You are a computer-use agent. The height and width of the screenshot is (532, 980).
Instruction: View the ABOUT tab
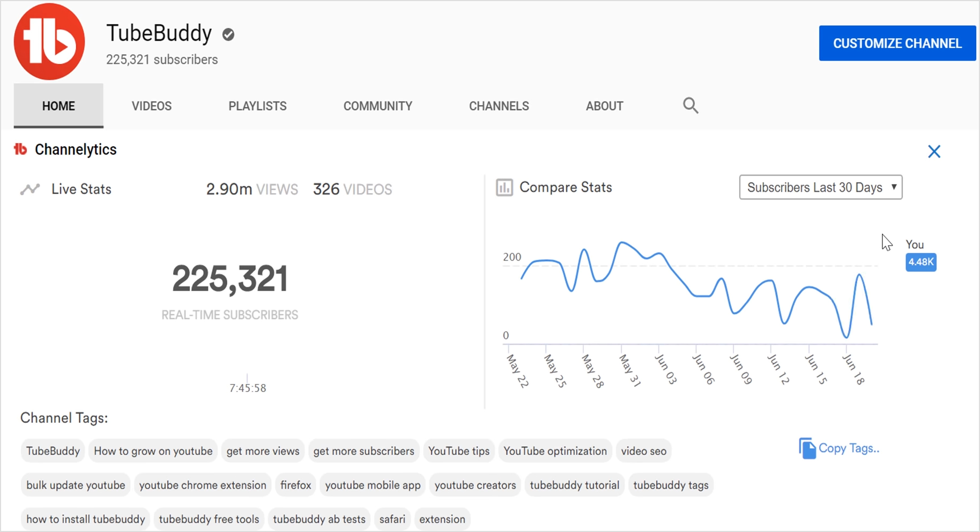click(604, 106)
